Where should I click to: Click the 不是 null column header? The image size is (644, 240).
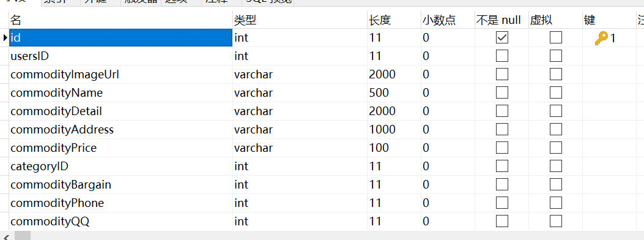coord(502,20)
